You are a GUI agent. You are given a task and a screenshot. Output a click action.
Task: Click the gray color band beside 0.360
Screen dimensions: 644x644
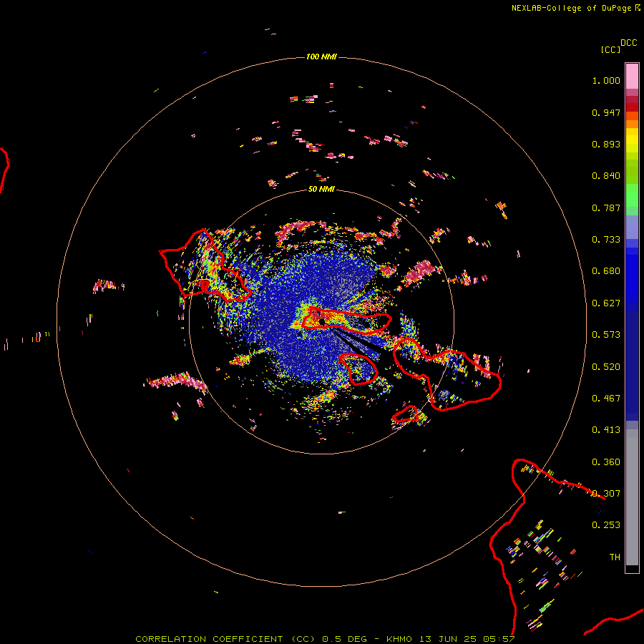click(x=632, y=497)
